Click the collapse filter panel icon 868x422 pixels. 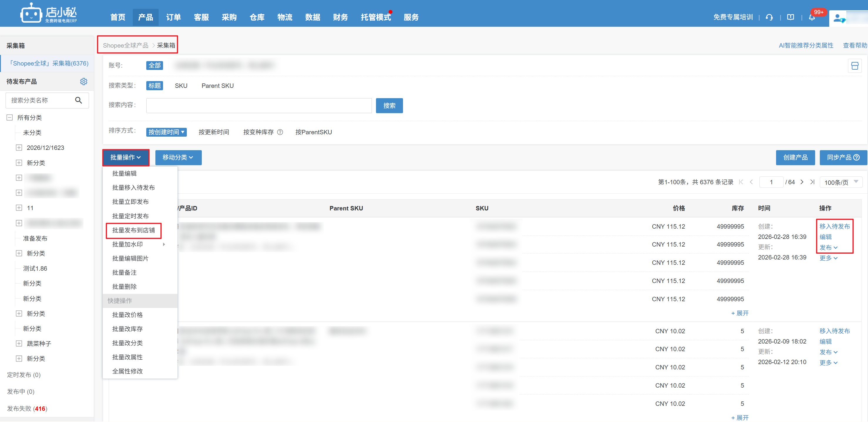coord(854,66)
